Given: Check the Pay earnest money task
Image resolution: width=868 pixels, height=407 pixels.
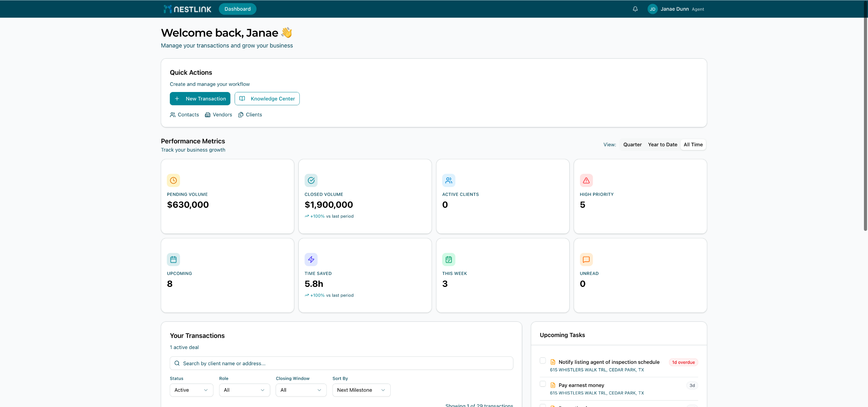Looking at the screenshot, I should (x=543, y=384).
